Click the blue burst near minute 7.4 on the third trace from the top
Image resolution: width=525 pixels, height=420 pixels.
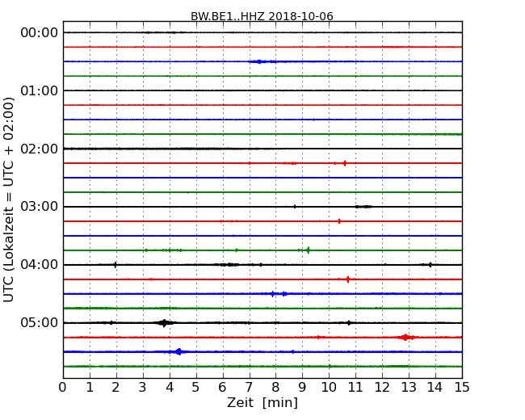259,61
